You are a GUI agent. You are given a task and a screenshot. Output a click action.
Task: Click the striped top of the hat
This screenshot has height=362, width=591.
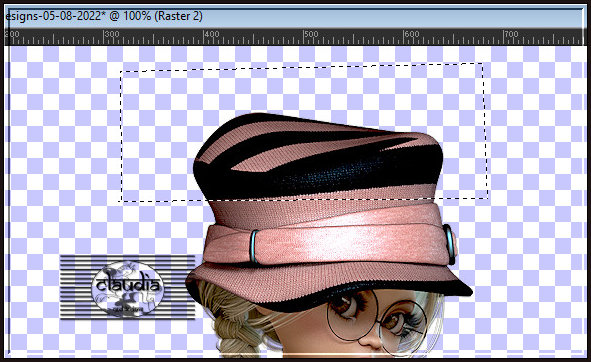click(317, 151)
